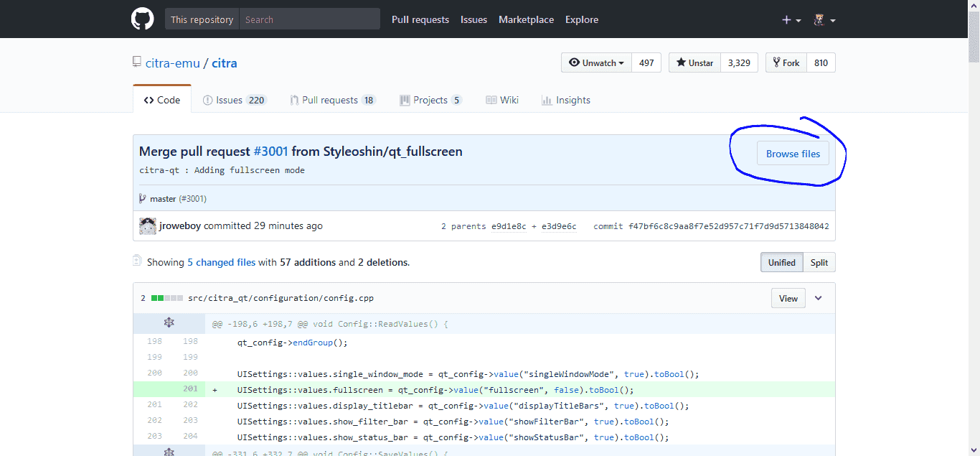Open the Wiki tab

(502, 100)
